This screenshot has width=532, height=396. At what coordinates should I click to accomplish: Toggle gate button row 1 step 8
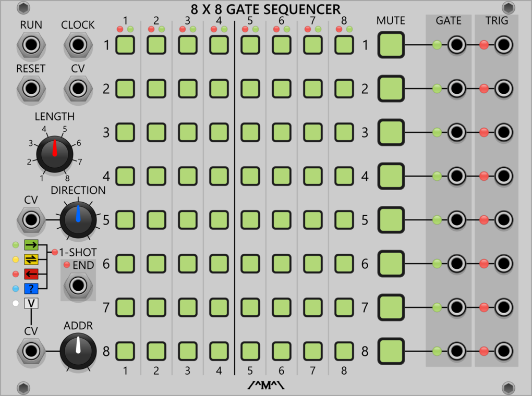(344, 45)
